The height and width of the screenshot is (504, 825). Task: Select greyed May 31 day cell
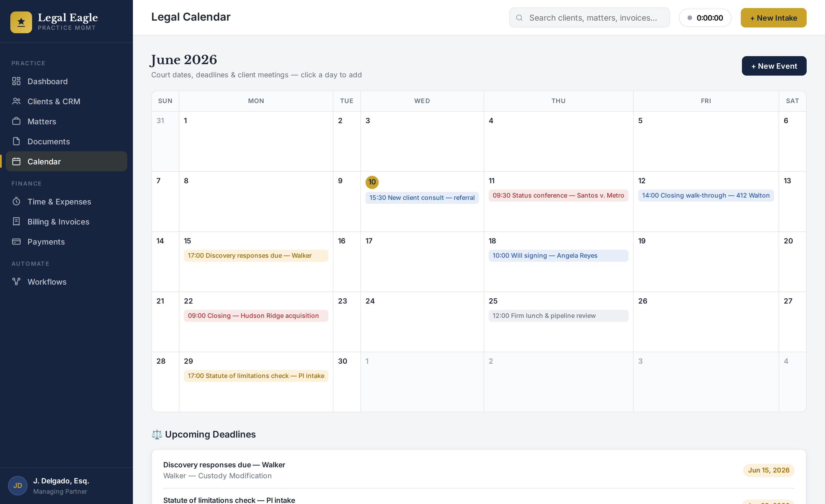coord(165,141)
